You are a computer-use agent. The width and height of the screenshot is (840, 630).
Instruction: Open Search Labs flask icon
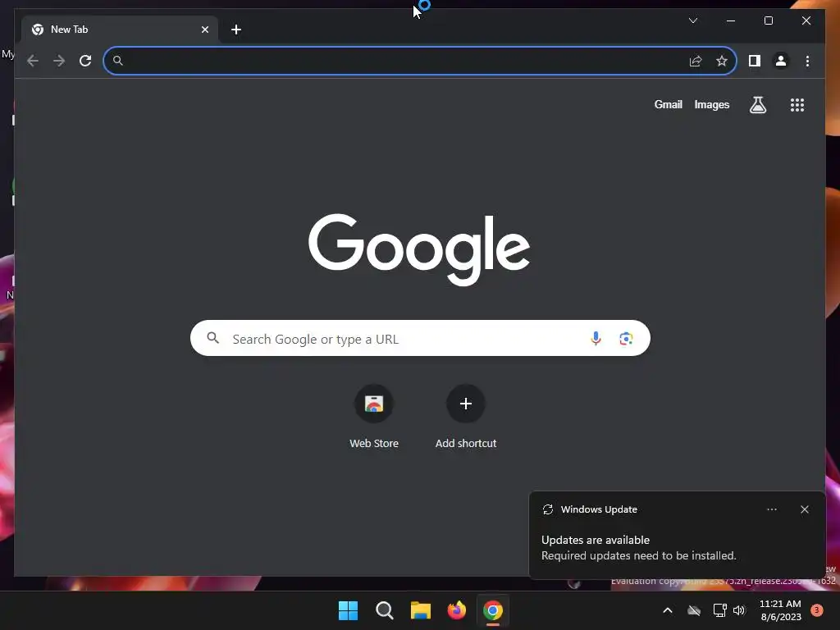coord(757,105)
